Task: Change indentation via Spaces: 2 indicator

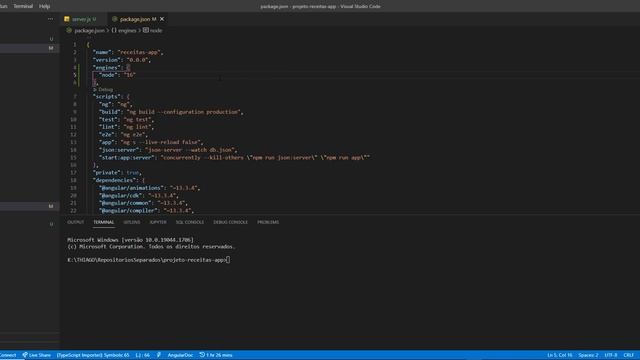Action: click(588, 355)
